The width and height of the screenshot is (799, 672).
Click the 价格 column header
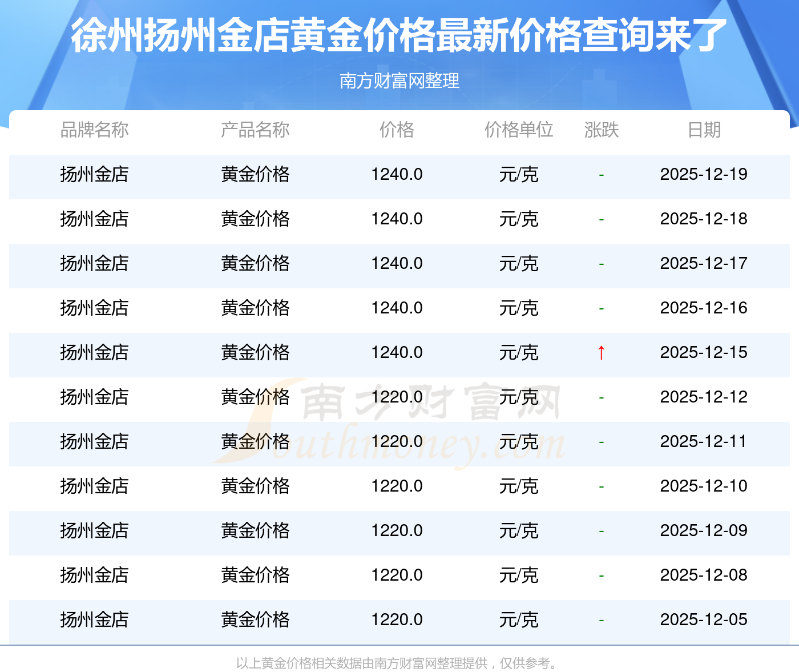pyautogui.click(x=397, y=130)
